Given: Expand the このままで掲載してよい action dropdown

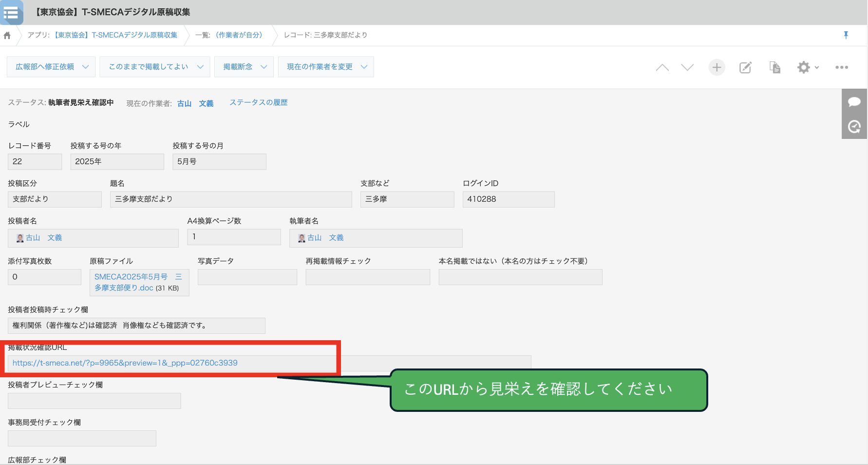Looking at the screenshot, I should click(201, 67).
